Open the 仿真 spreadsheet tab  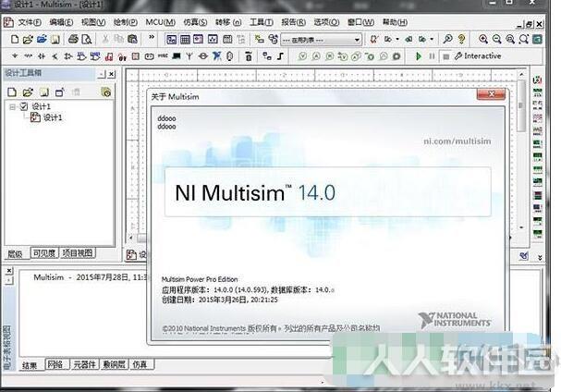pyautogui.click(x=140, y=364)
